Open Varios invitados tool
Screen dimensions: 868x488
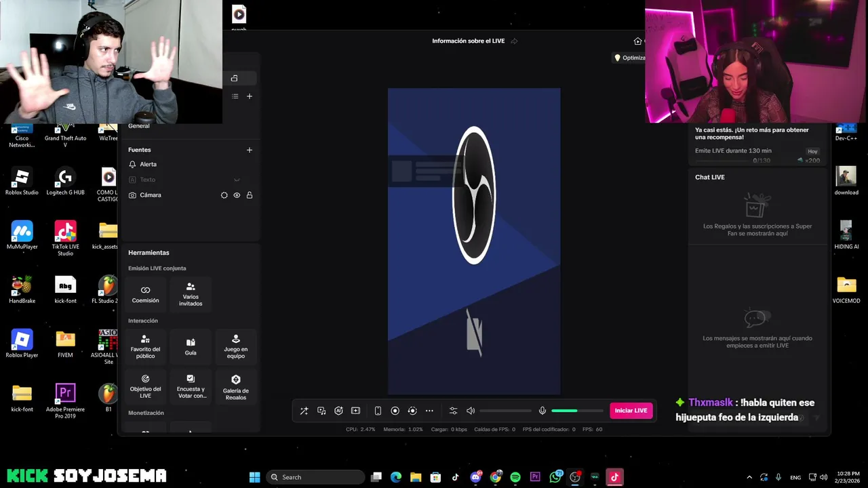[191, 294]
